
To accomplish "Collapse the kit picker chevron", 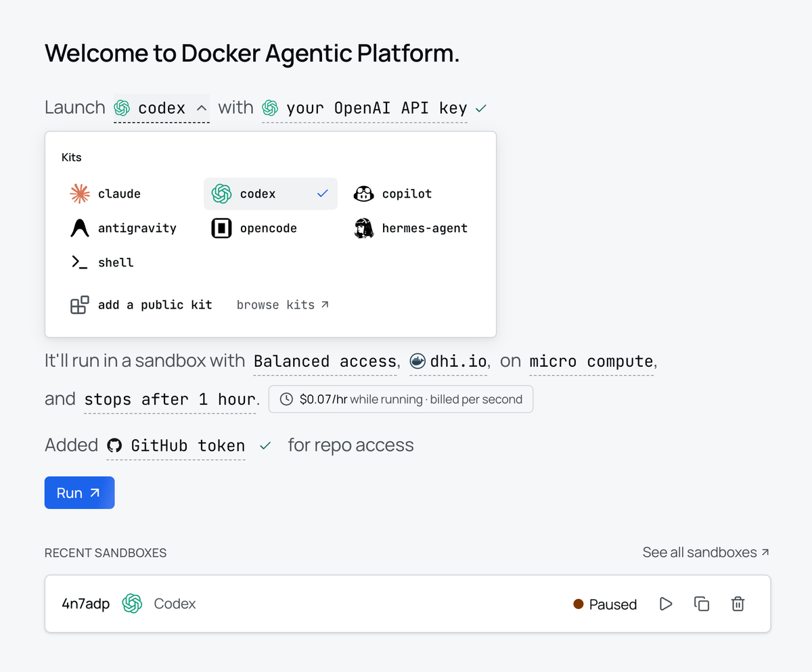I will point(201,108).
